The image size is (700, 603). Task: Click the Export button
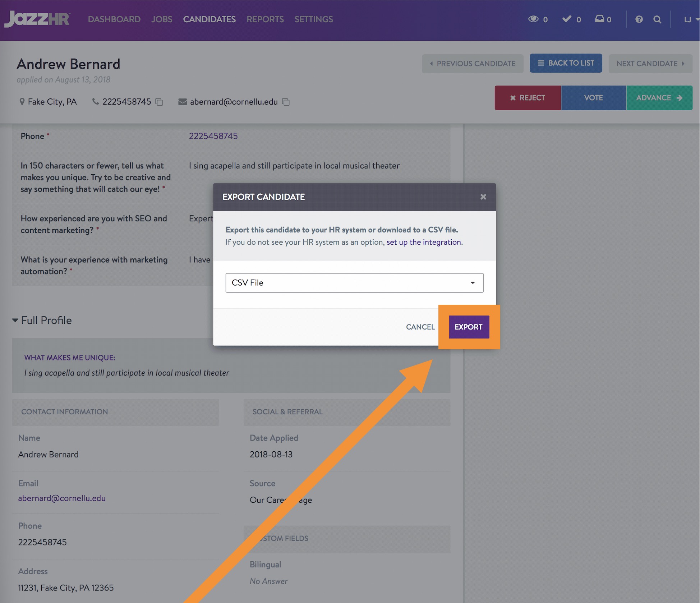[x=469, y=327]
